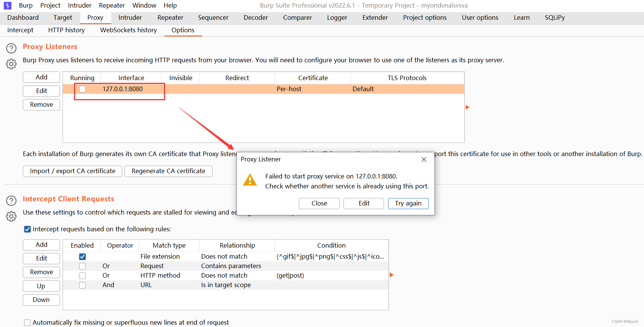Viewport: 644px width, 327px height.
Task: Click Import / export CA certificate
Action: coord(72,171)
